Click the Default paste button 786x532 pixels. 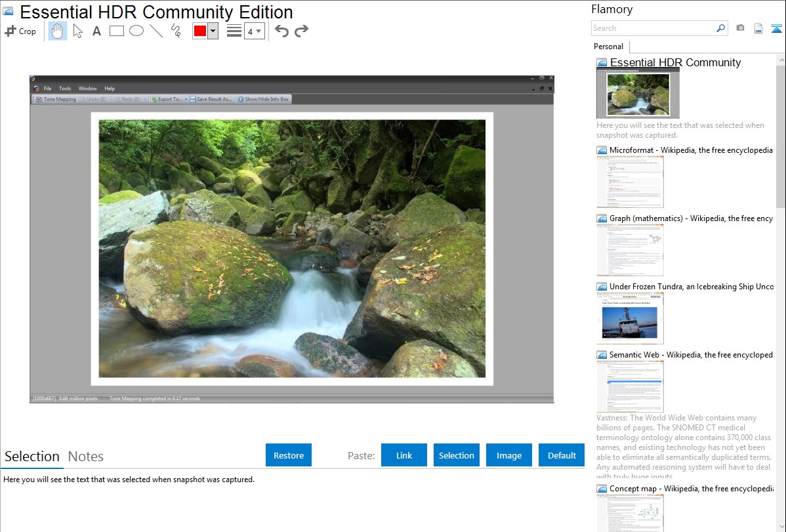[562, 455]
